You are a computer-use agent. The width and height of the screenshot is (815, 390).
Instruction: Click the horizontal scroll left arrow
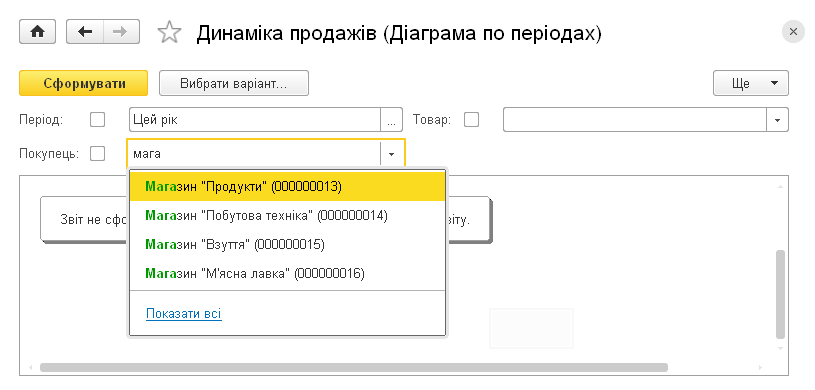[x=31, y=368]
